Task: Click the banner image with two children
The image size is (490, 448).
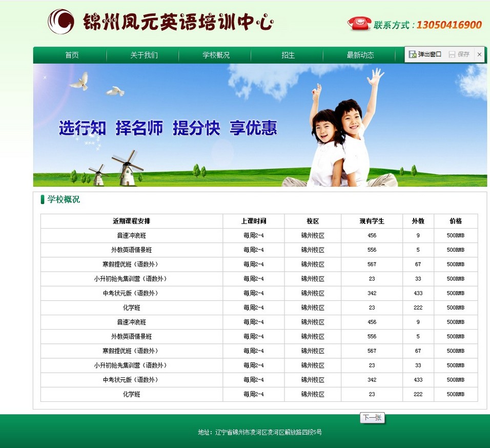Action: pyautogui.click(x=260, y=125)
